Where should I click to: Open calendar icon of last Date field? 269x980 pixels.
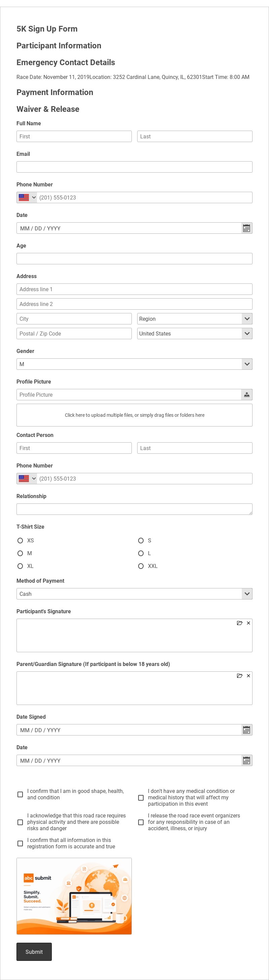[x=246, y=760]
